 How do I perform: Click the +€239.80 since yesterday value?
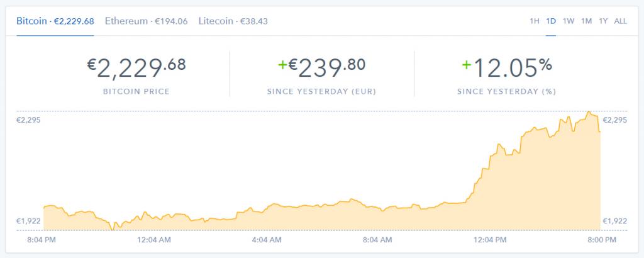point(321,68)
